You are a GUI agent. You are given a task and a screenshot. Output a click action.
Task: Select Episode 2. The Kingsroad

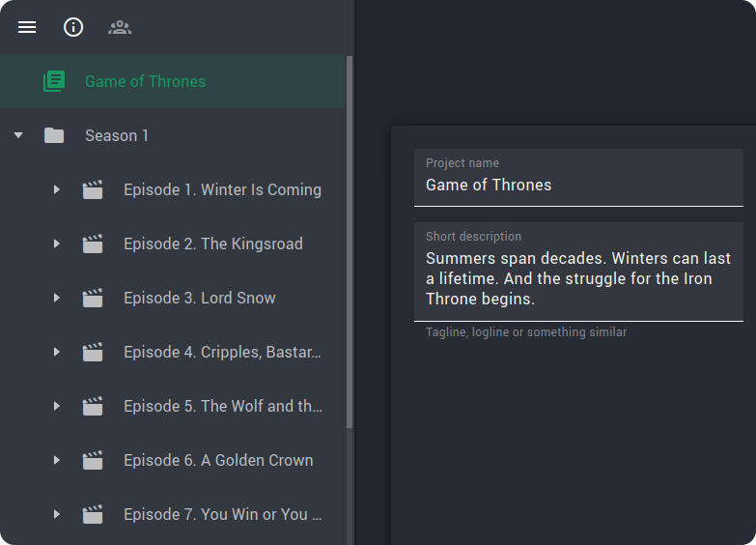point(173,244)
